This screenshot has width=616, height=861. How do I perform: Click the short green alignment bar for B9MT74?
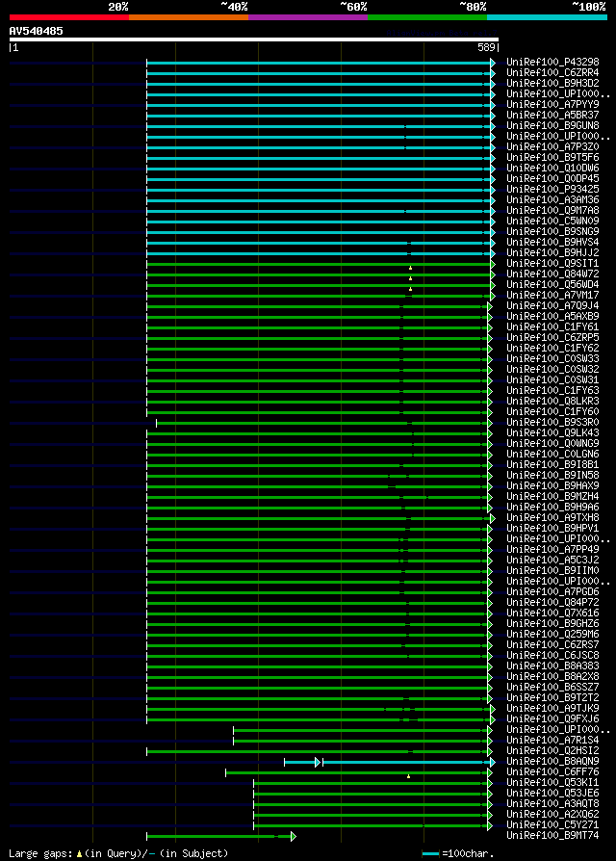221,836
